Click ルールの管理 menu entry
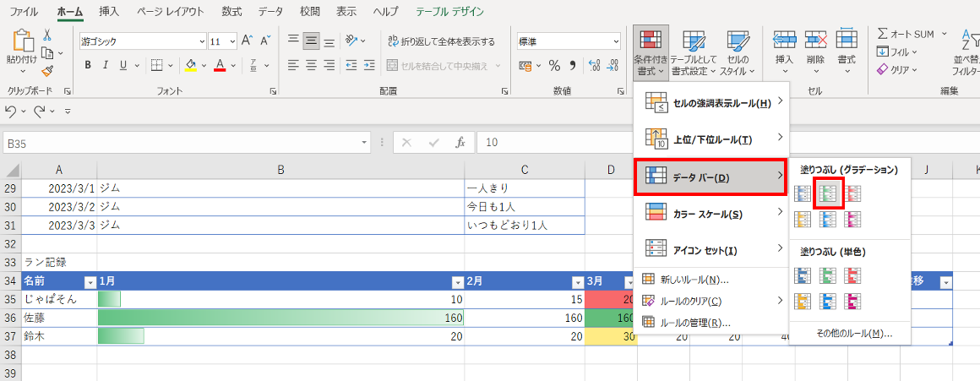 click(x=712, y=323)
